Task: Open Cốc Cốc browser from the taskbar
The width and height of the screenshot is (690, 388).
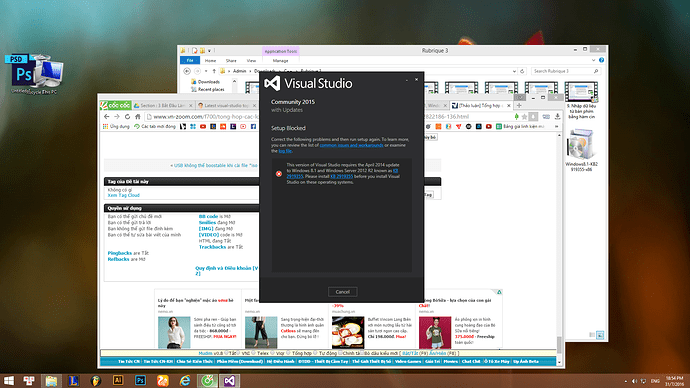Action: [x=207, y=381]
